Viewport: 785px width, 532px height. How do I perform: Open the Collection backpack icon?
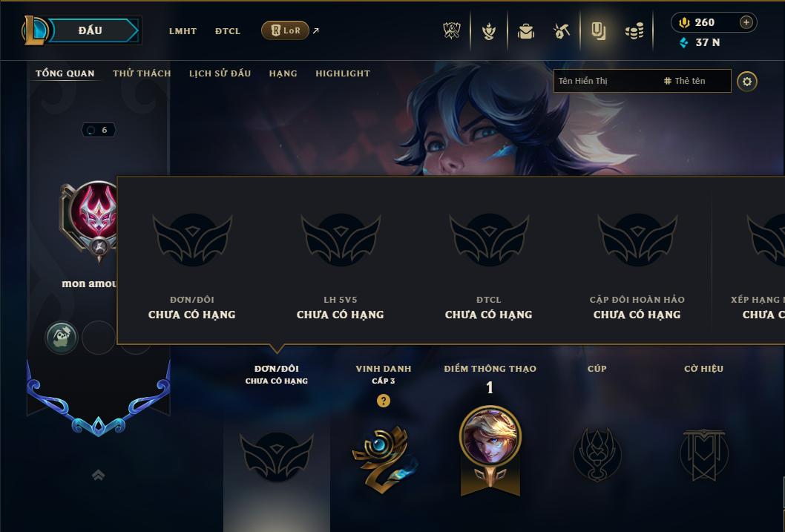(525, 31)
